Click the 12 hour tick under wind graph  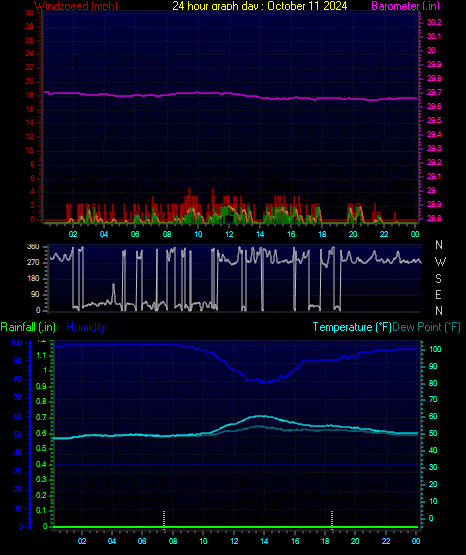point(229,234)
